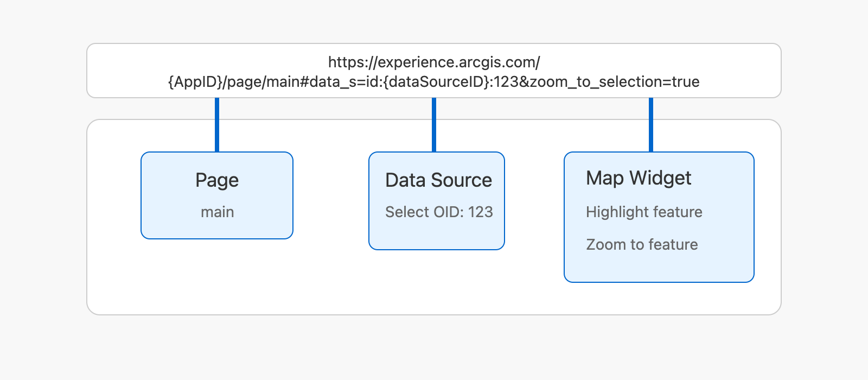Click the https://experience.arcgis.com/ URL line
Image resolution: width=868 pixels, height=380 pixels.
click(x=434, y=62)
